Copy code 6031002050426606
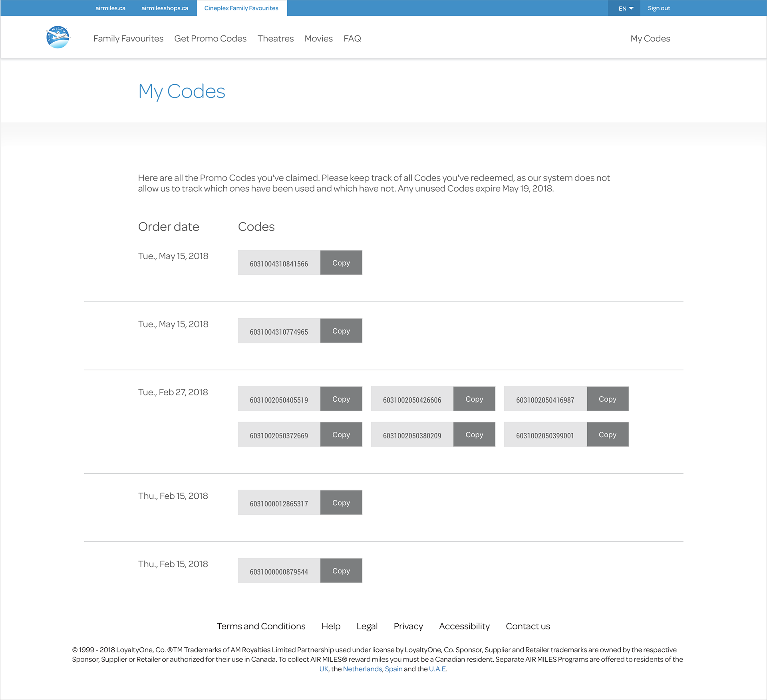Image resolution: width=767 pixels, height=700 pixels. click(474, 399)
